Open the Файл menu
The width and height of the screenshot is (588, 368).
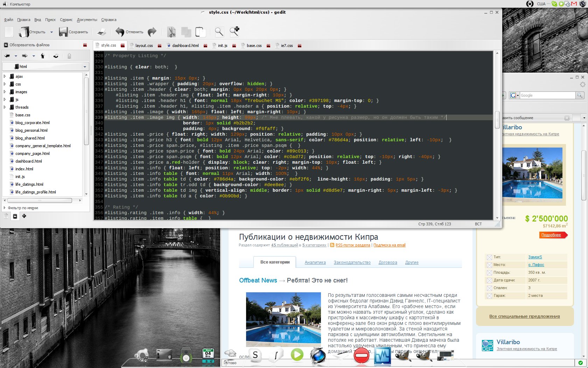(8, 20)
